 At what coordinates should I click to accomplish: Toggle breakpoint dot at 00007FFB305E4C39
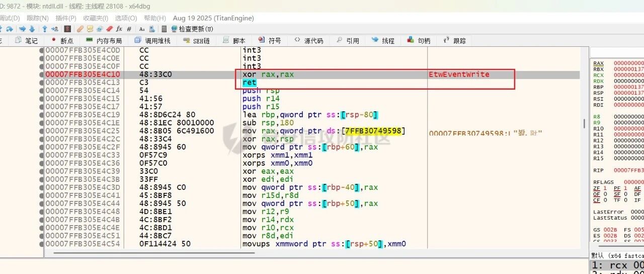coord(42,171)
